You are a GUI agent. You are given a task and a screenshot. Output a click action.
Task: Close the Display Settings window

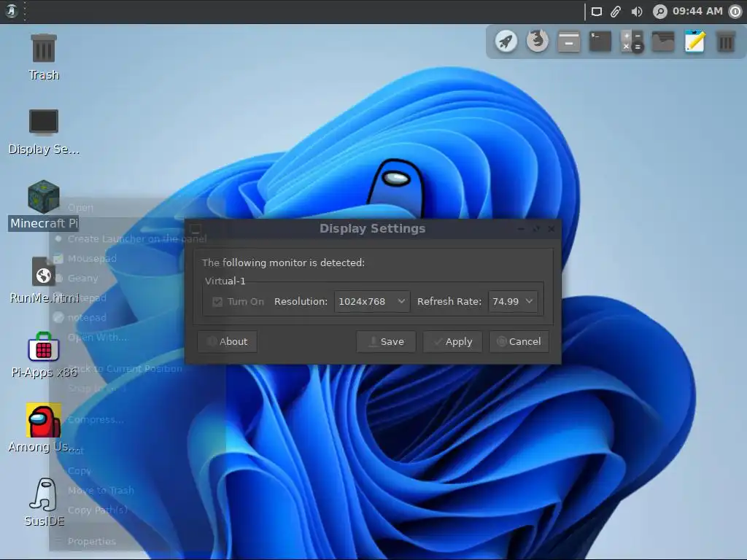tap(551, 229)
